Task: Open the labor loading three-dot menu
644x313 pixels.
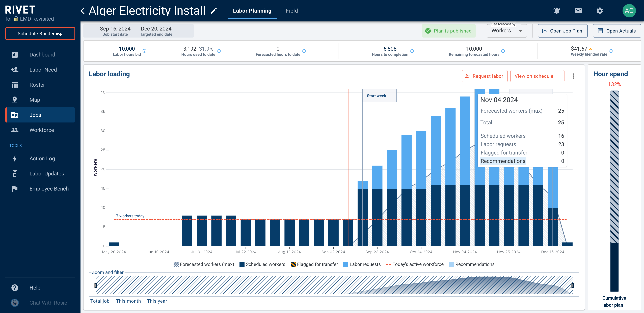Action: (573, 76)
